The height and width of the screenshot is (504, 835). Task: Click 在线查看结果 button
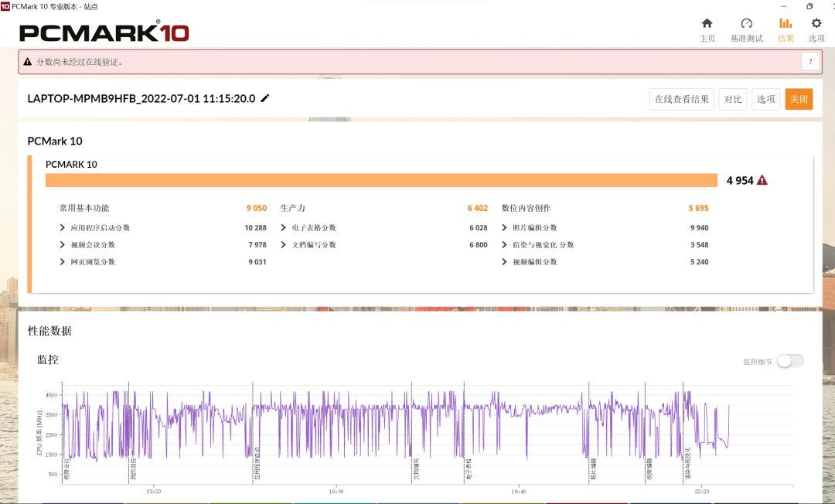682,99
